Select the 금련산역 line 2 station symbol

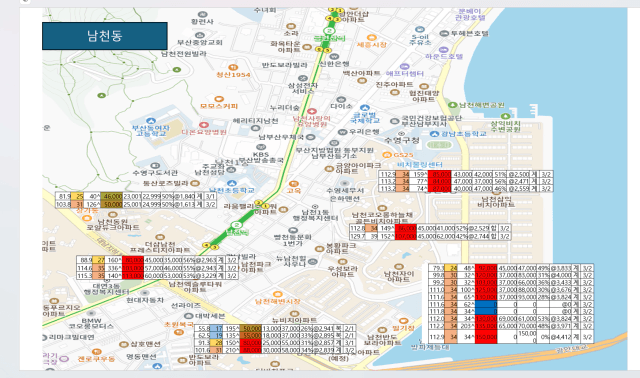pos(329,31)
